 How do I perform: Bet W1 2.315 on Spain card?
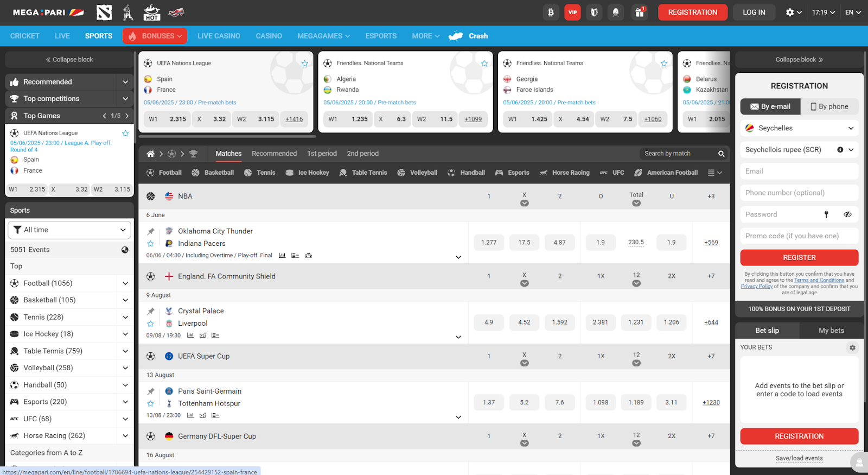[x=167, y=119]
